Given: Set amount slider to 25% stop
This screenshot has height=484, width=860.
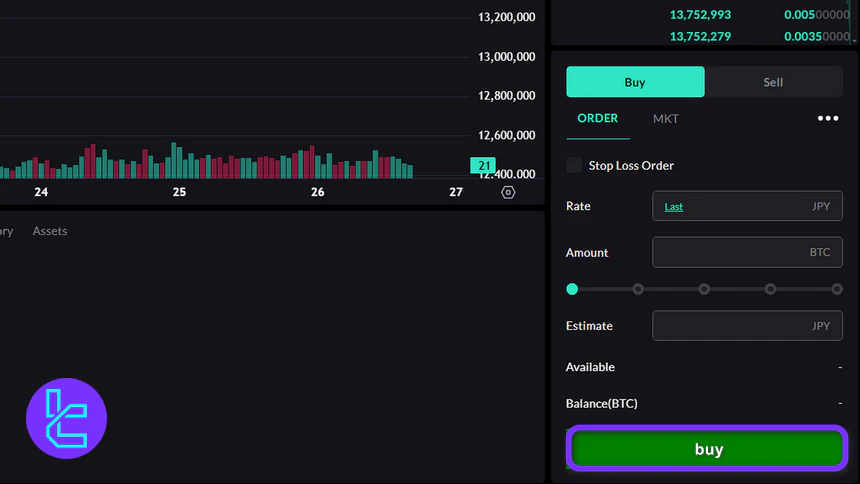Looking at the screenshot, I should [x=638, y=289].
